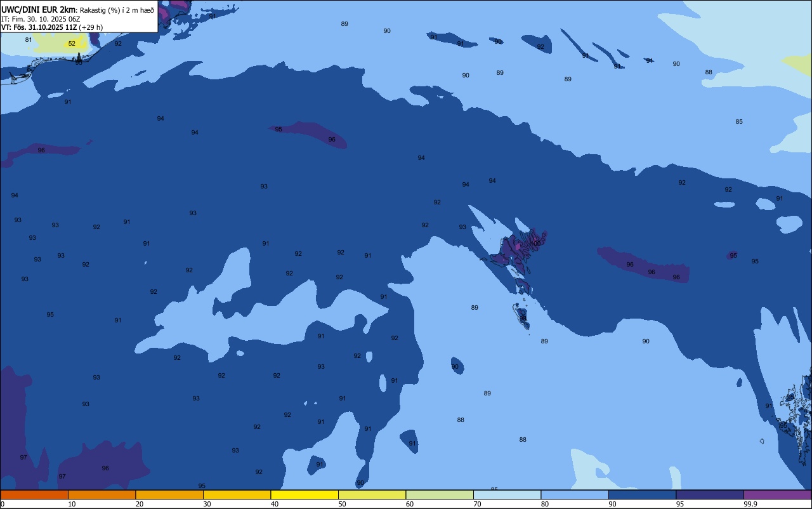Image resolution: width=812 pixels, height=509 pixels.
Task: Click the legend tick label '30'
Action: tap(207, 504)
